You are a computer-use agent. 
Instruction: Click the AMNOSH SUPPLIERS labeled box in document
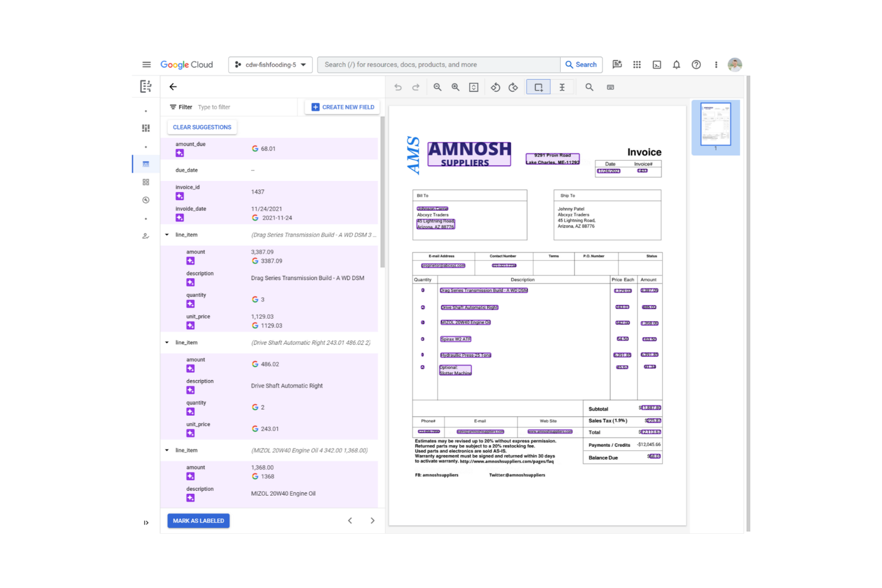[x=470, y=153]
